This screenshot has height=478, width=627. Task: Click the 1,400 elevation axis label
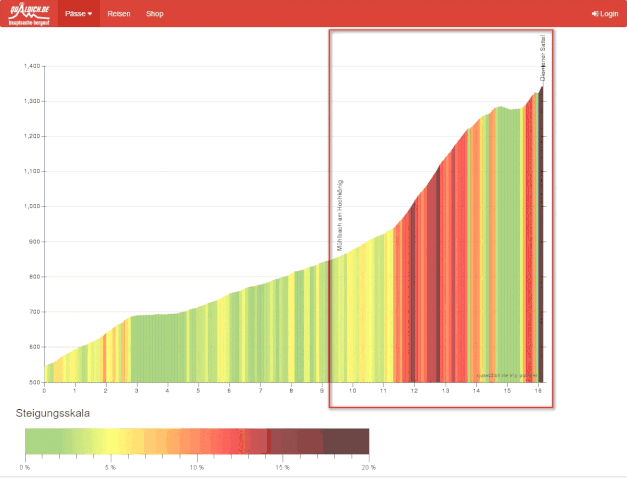pos(31,66)
